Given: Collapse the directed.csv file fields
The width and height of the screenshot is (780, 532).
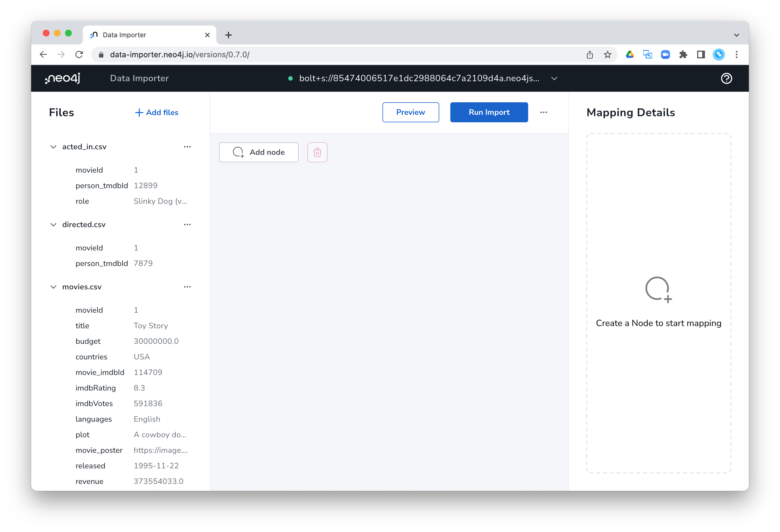Looking at the screenshot, I should [53, 225].
